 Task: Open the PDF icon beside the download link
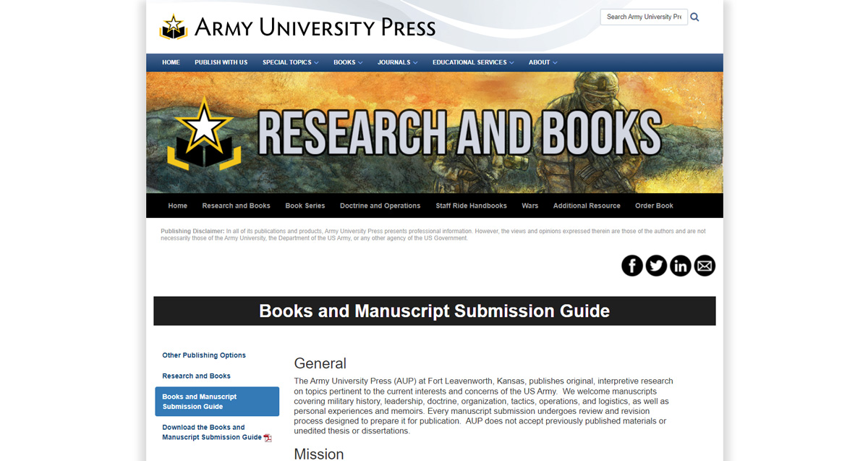click(x=267, y=437)
